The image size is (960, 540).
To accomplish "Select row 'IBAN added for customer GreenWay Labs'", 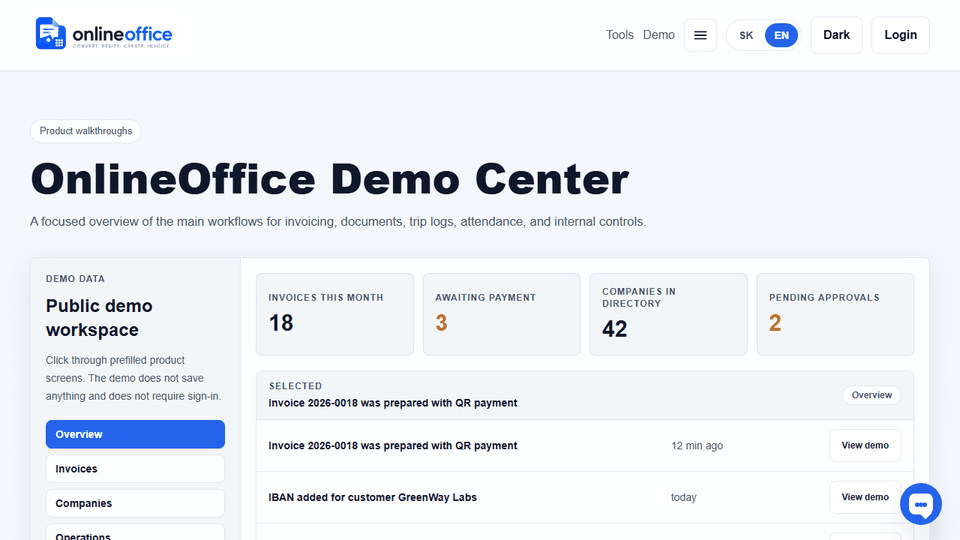I will point(585,497).
